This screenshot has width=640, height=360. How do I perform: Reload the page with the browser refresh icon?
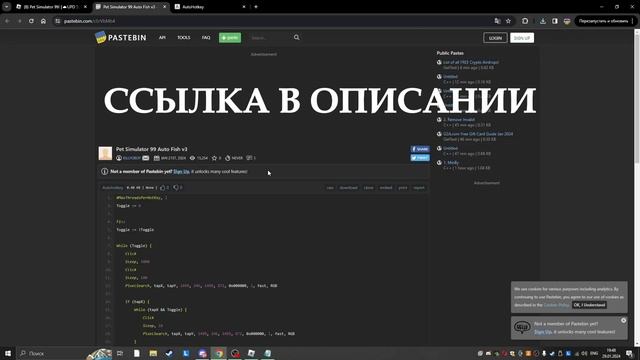pyautogui.click(x=31, y=21)
